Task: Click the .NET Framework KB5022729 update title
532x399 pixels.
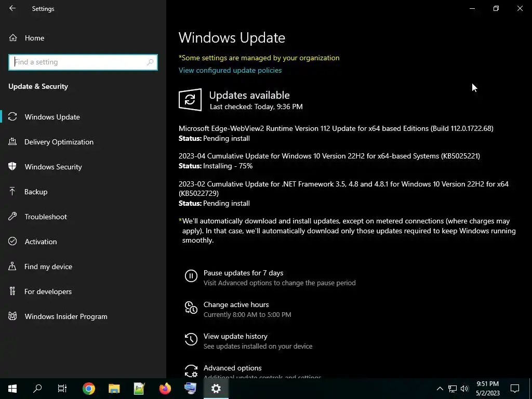Action: click(x=343, y=189)
